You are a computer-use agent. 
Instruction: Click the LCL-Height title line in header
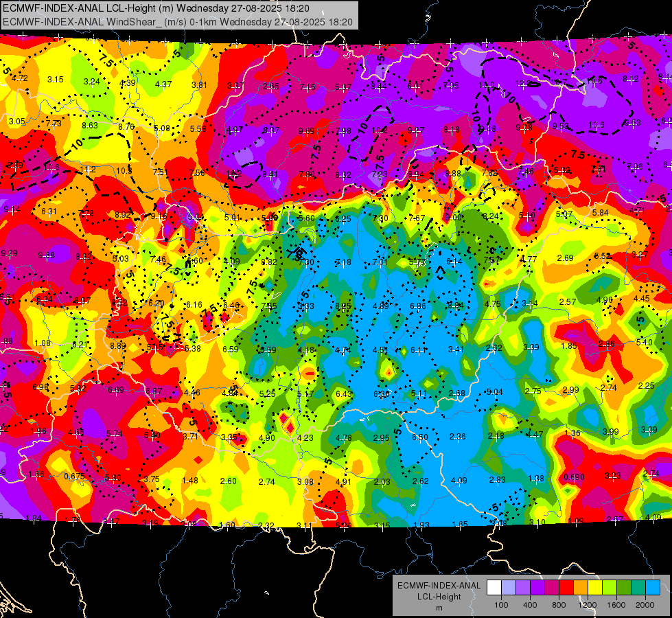pos(156,8)
